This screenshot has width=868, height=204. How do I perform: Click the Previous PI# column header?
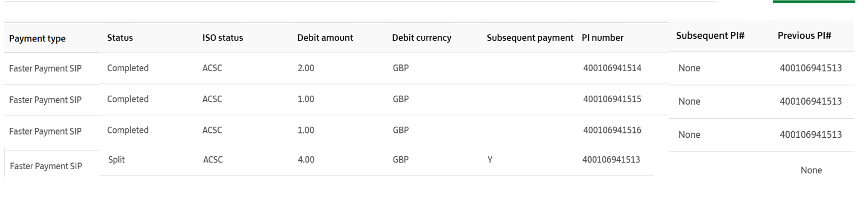coord(804,35)
